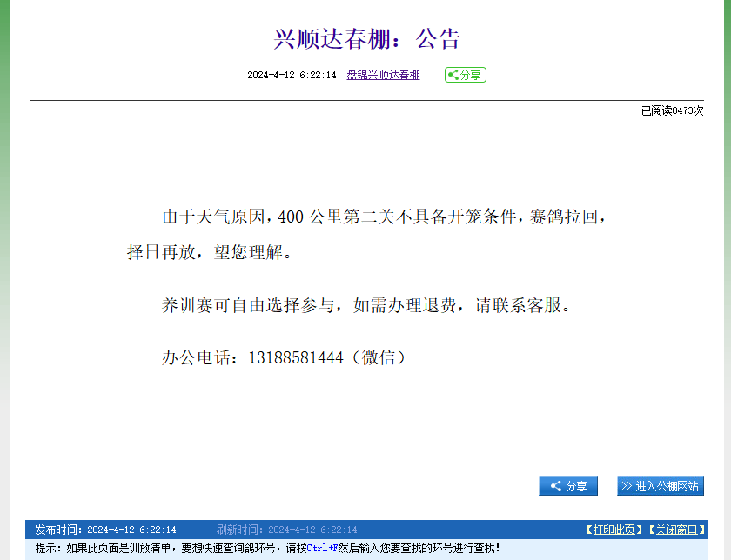
Task: Click the blue 分享 share button
Action: [x=567, y=486]
